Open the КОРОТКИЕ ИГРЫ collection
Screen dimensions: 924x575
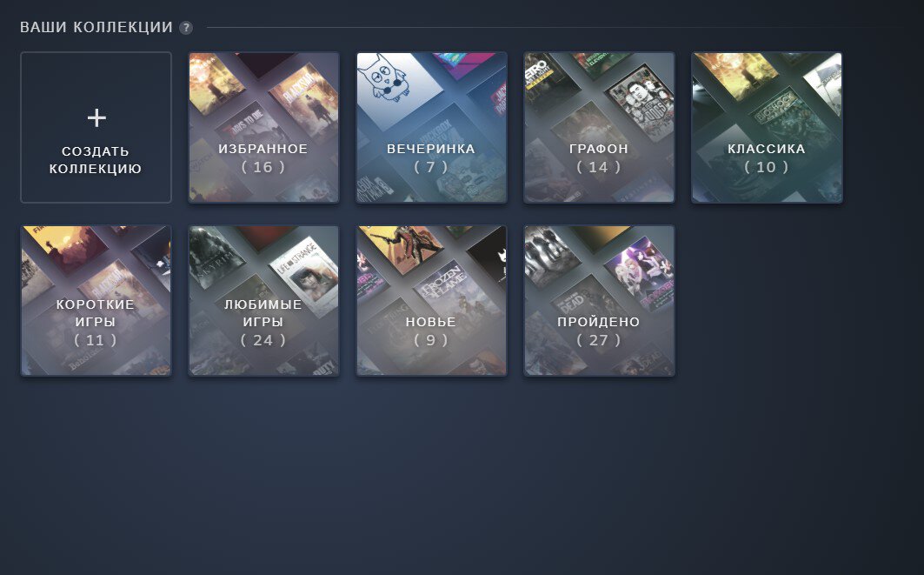click(x=96, y=300)
